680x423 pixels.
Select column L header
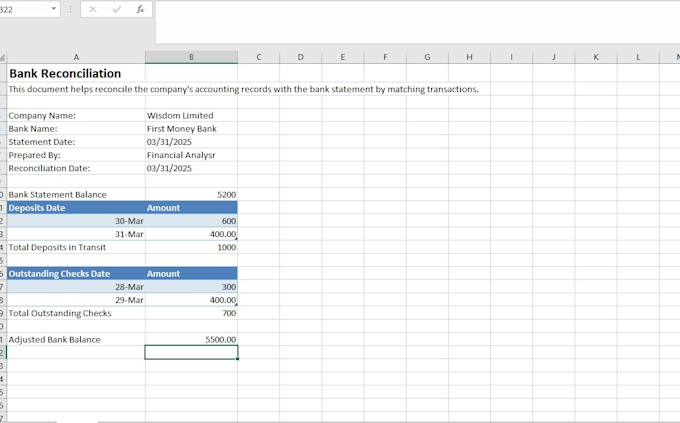pos(638,57)
